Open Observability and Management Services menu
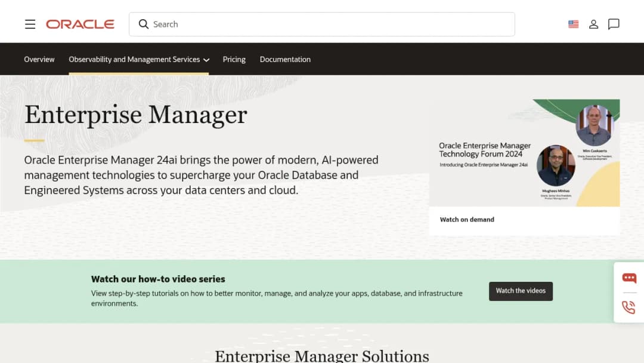The width and height of the screenshot is (644, 363). click(139, 59)
